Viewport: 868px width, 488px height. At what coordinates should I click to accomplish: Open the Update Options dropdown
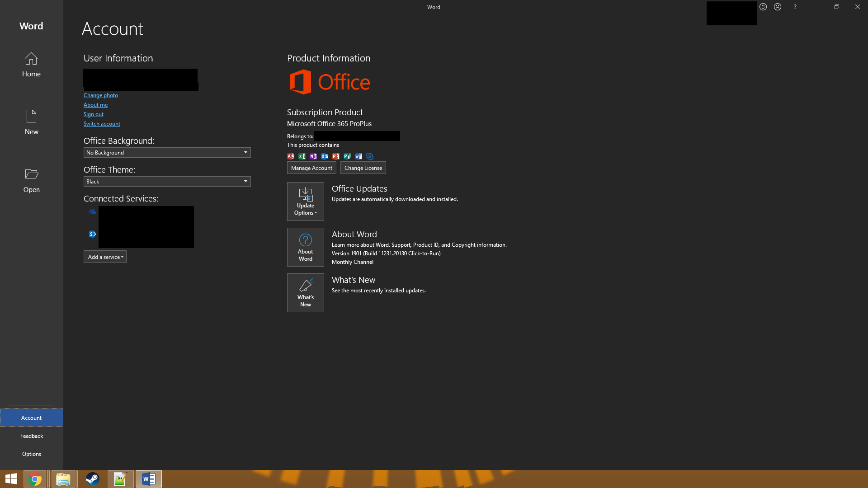[x=305, y=201]
